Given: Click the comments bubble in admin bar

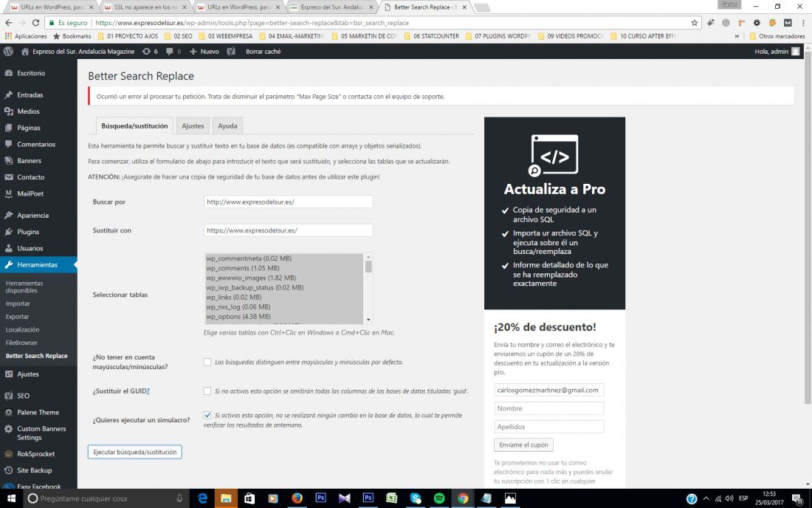Looking at the screenshot, I should pyautogui.click(x=173, y=51).
